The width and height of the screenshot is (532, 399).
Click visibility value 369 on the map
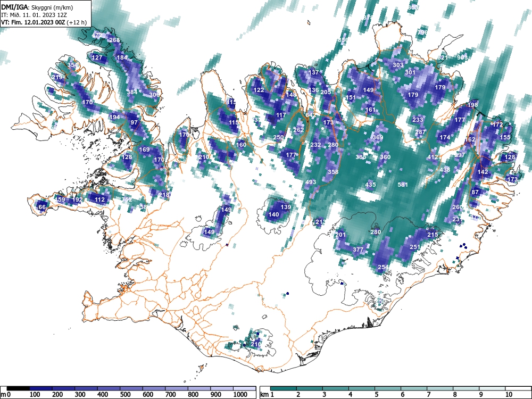pyautogui.click(x=378, y=137)
